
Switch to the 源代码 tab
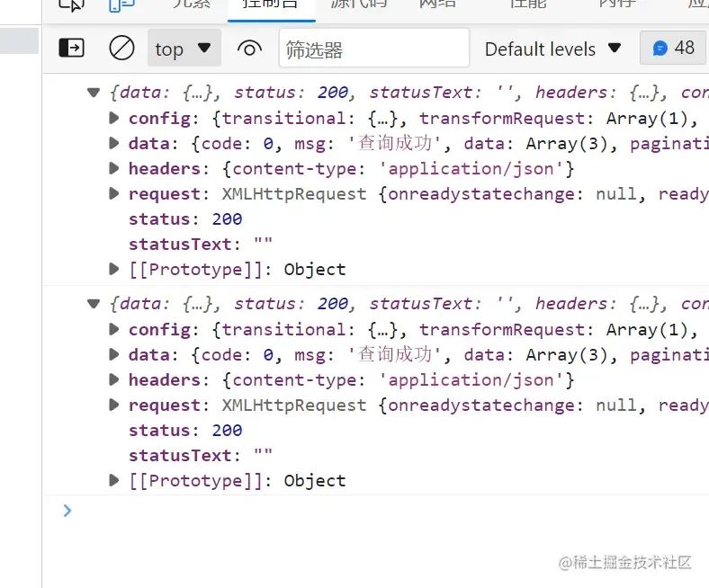tap(359, 4)
